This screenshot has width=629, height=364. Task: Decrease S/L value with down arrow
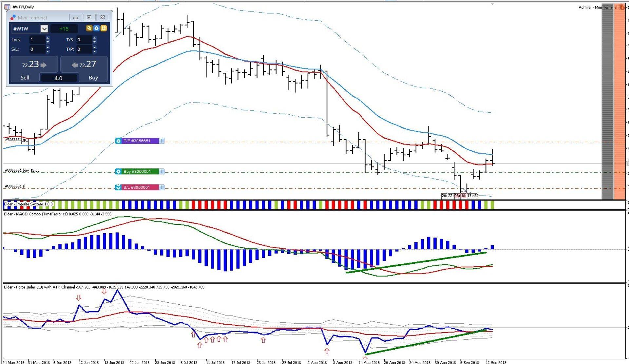click(48, 51)
